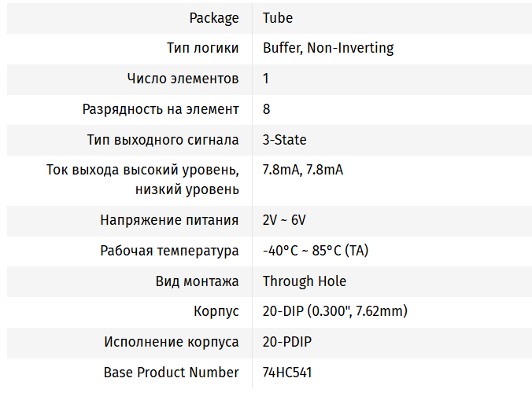Select the "20-DIP (0.300", 7.62mm)" value

[334, 311]
